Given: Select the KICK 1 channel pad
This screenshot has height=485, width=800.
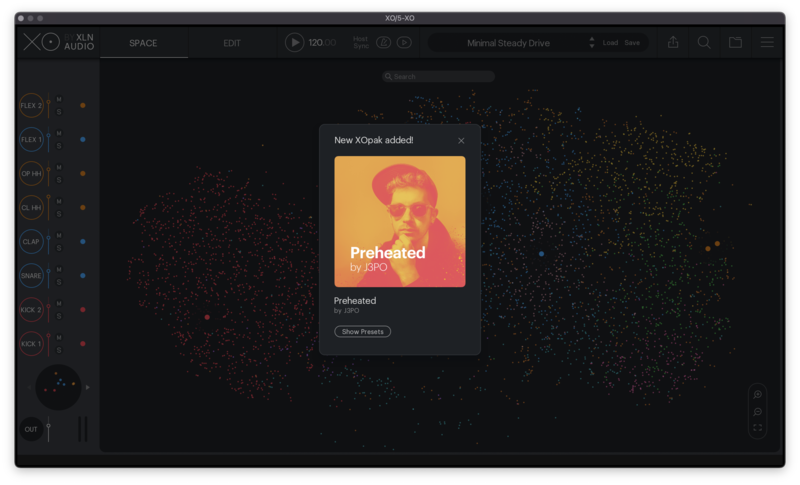Looking at the screenshot, I should (31, 344).
